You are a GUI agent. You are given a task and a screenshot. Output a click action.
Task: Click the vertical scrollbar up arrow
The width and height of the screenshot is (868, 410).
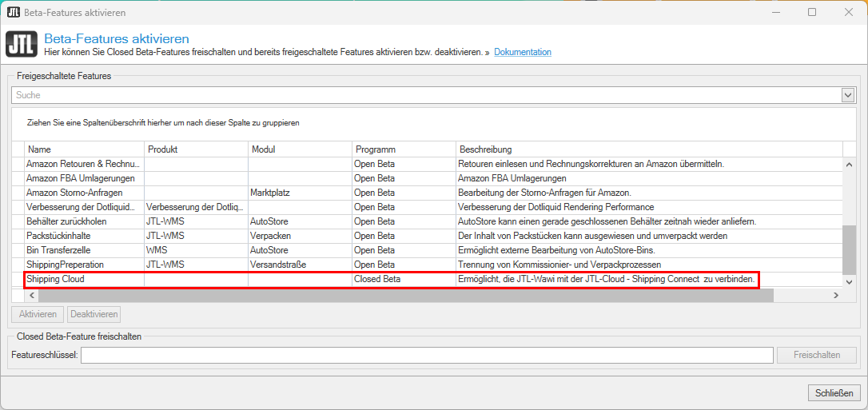(x=850, y=165)
